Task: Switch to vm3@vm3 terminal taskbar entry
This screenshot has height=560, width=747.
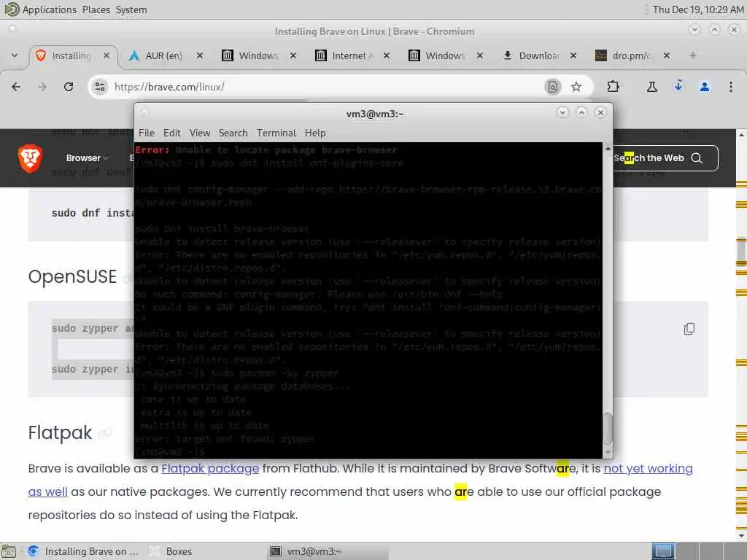Action: (328, 551)
